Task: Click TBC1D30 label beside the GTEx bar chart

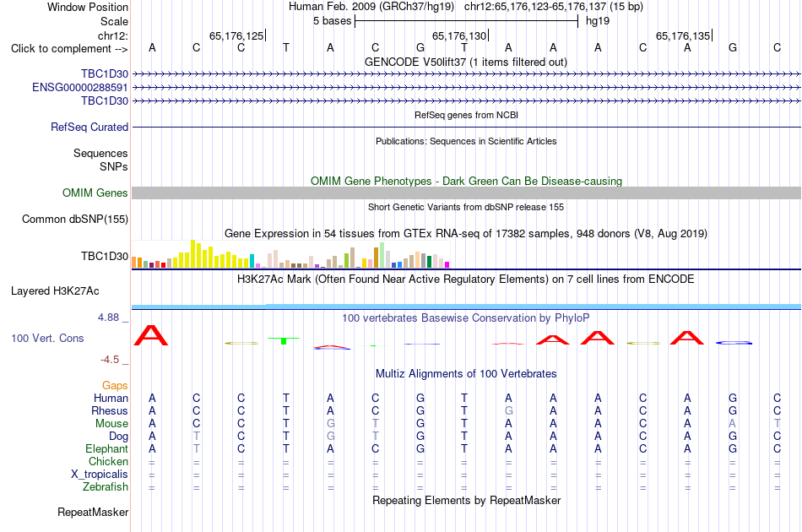Action: point(105,256)
